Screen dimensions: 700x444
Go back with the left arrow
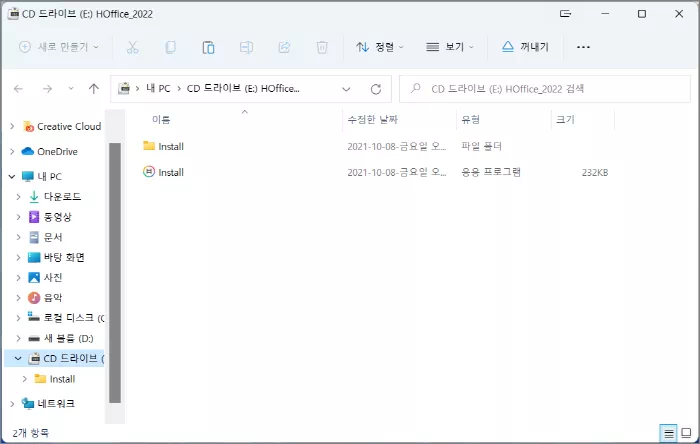[18, 89]
